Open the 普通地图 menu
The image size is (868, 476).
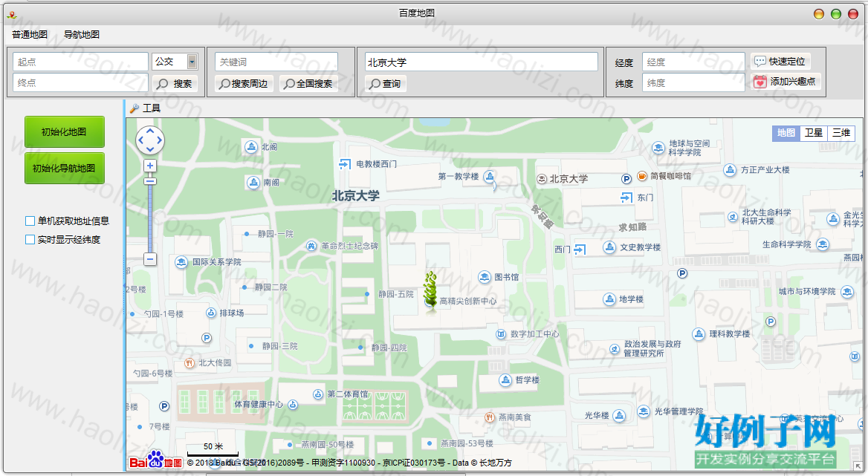[x=30, y=34]
